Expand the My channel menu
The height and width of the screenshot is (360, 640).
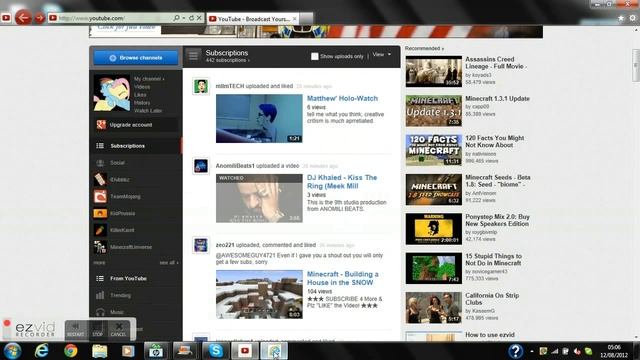tap(149, 79)
